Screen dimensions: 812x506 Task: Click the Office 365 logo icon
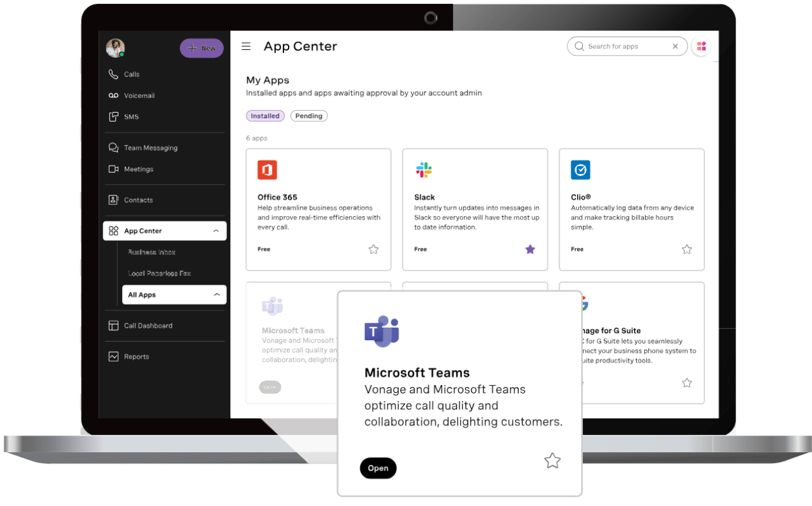point(267,170)
